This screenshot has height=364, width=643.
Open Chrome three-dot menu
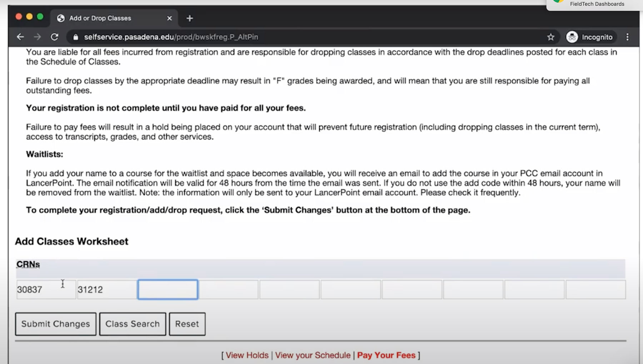[x=627, y=37]
